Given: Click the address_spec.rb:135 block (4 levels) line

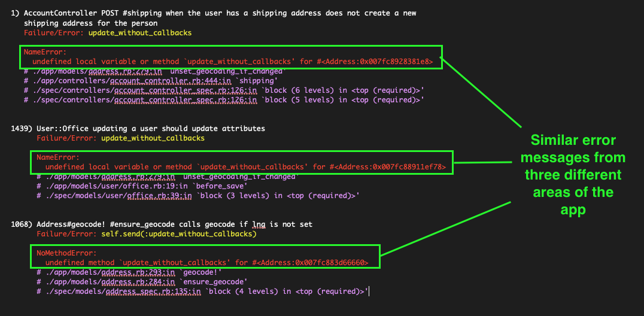Looking at the screenshot, I should tap(202, 291).
